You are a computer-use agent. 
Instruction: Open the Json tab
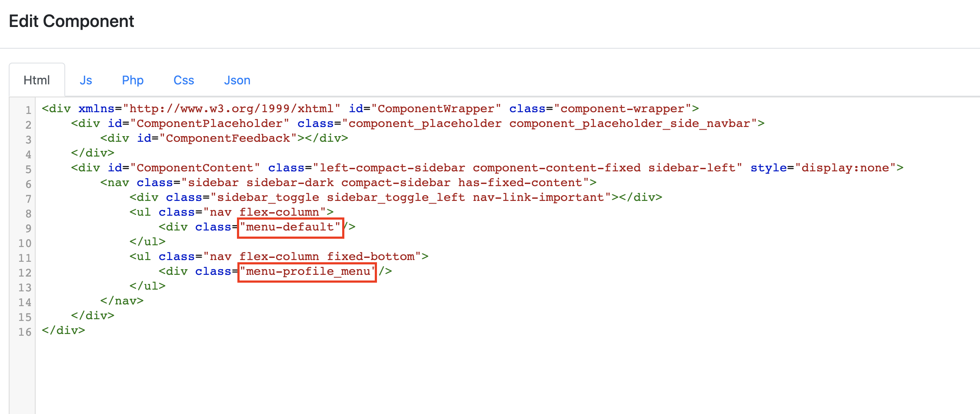click(x=237, y=80)
